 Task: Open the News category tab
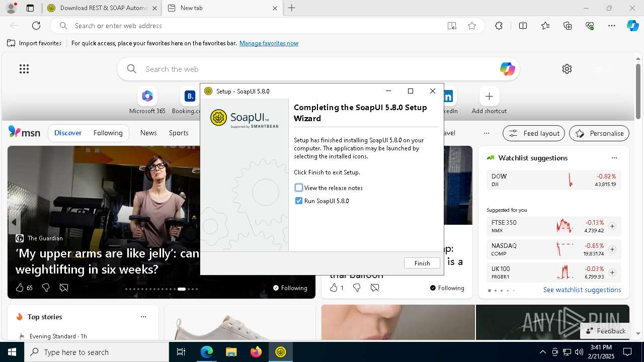(148, 133)
